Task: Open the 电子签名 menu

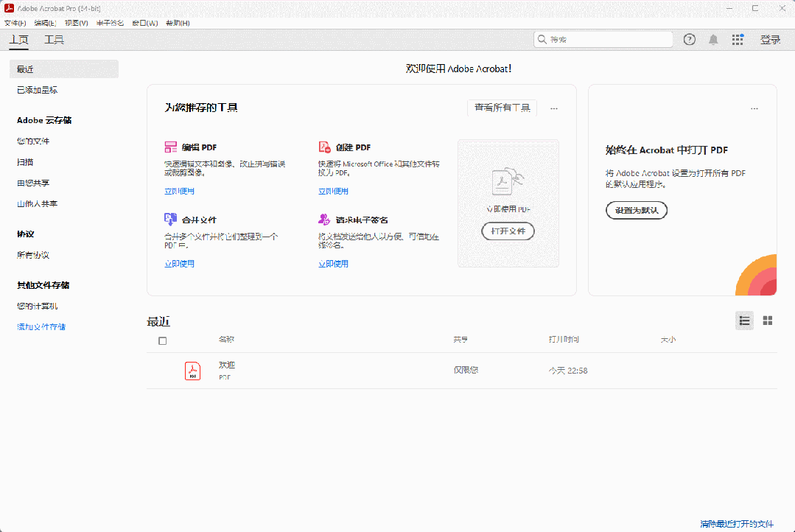Action: click(x=110, y=23)
